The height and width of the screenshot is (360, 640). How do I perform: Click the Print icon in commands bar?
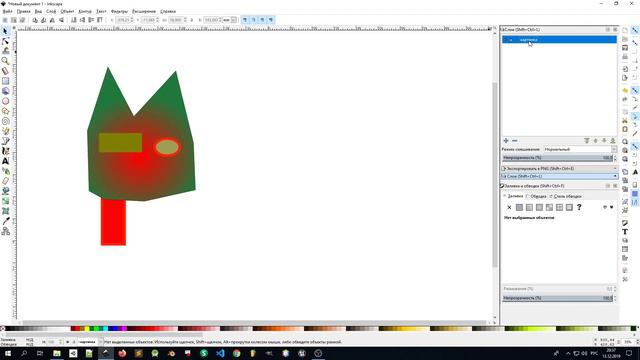625,57
